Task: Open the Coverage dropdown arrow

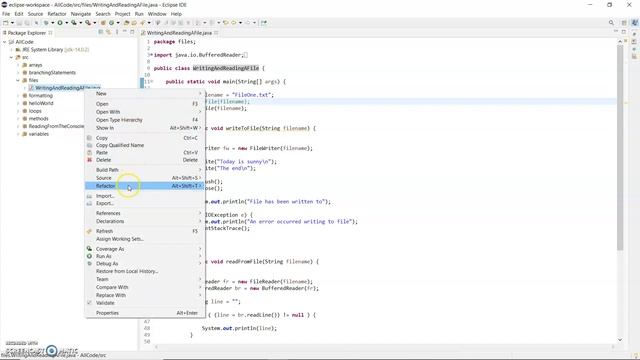Action: coord(80,23)
